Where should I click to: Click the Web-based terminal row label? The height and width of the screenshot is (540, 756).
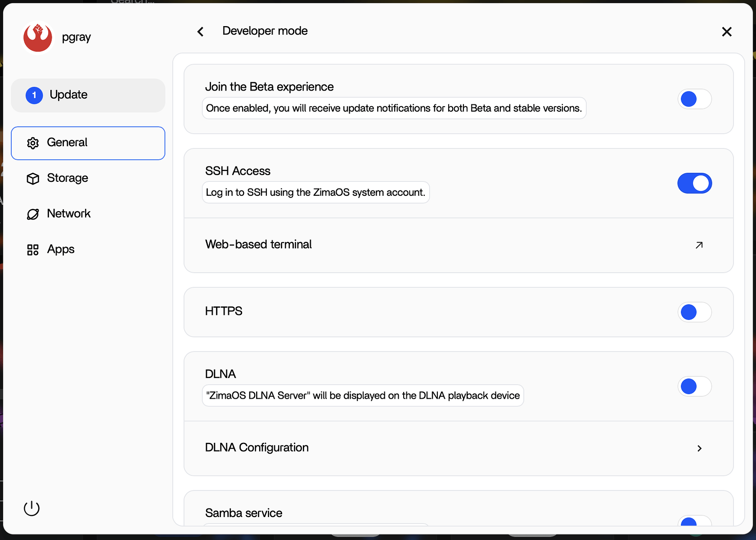[258, 244]
